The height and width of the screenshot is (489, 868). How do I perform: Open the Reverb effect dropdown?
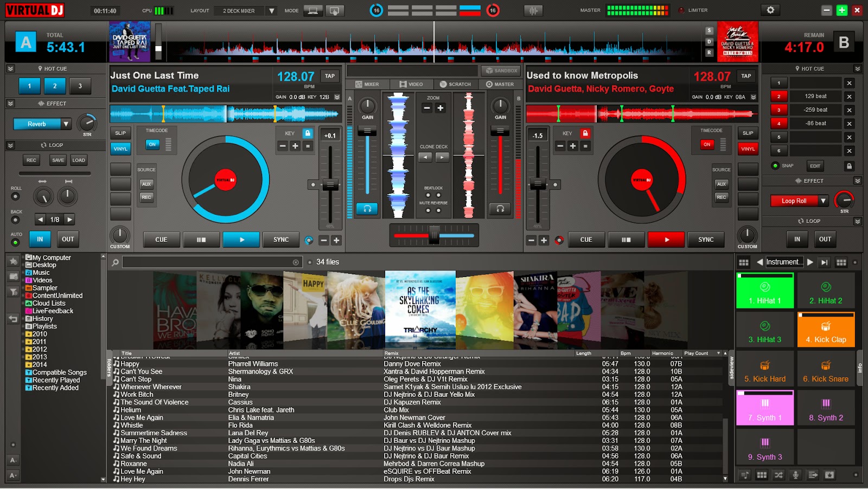point(66,124)
